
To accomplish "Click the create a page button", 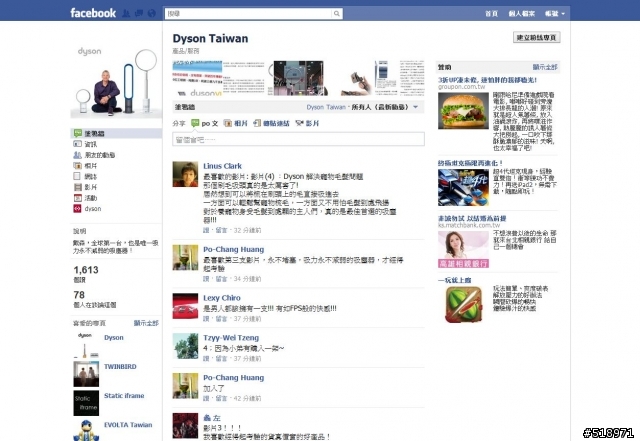I will 536,37.
